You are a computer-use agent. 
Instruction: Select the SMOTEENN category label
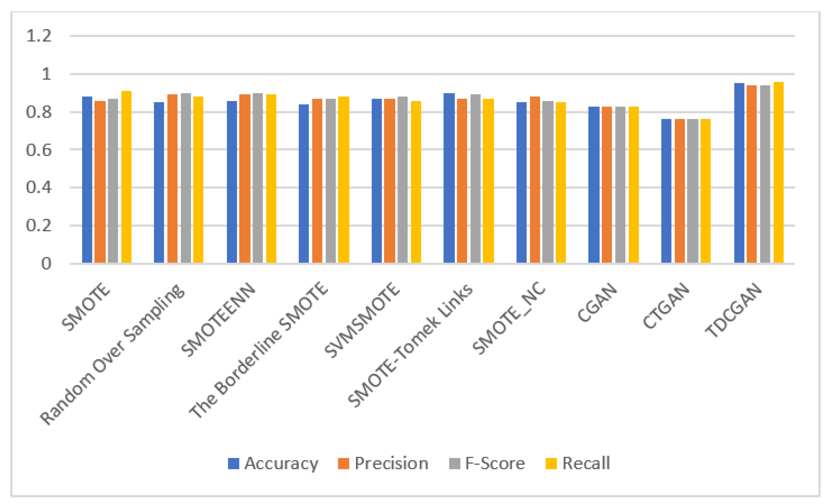218,319
